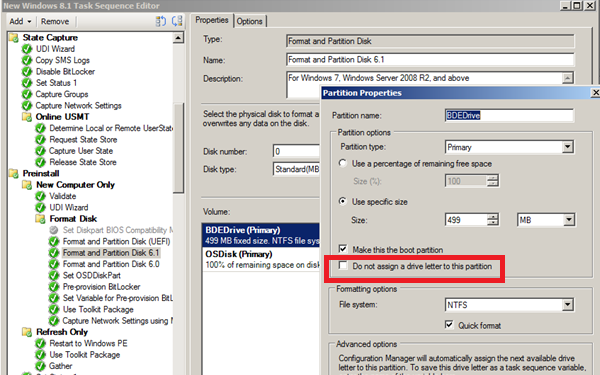Click the State Capture folder icon
Image resolution: width=600 pixels, height=375 pixels.
[14, 38]
